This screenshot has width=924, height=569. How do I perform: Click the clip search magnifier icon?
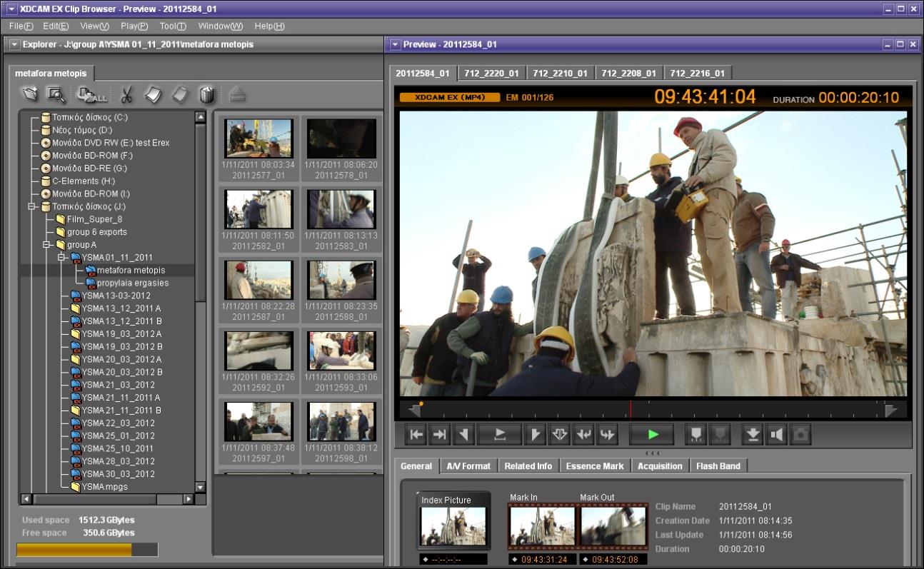(x=56, y=94)
